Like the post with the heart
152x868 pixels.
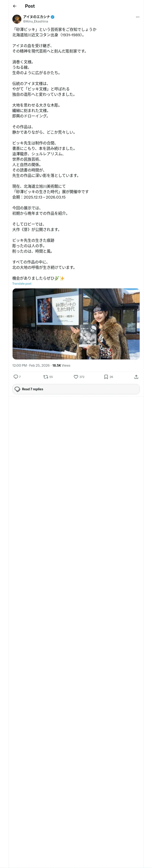click(76, 377)
